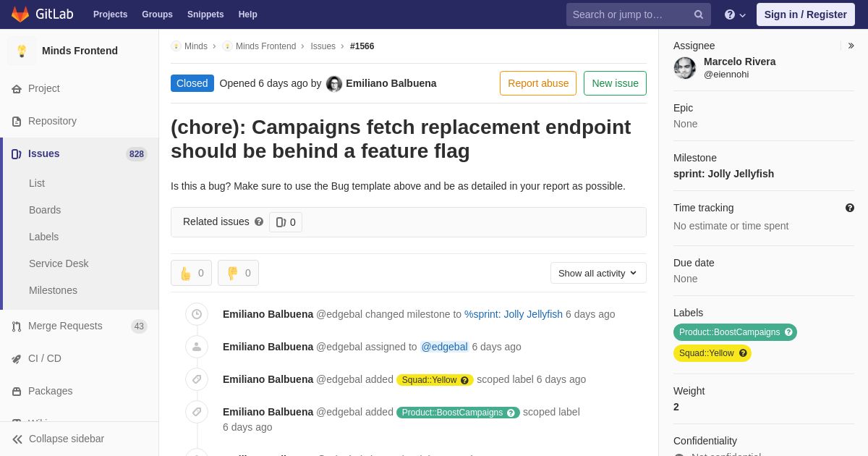Screen dimensions: 868x456
Task: Click the Time tracking help icon
Action: pos(850,208)
